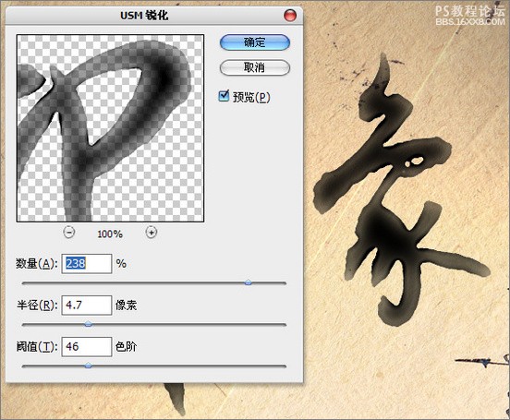
Task: Confirm with the 确定 button
Action: point(255,42)
